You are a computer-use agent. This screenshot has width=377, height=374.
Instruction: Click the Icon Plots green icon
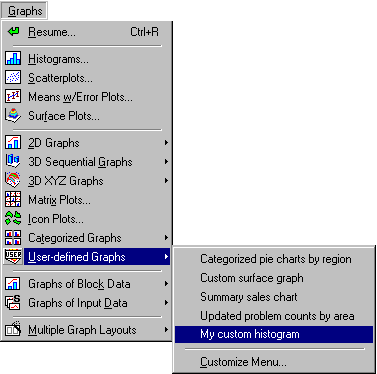(13, 218)
